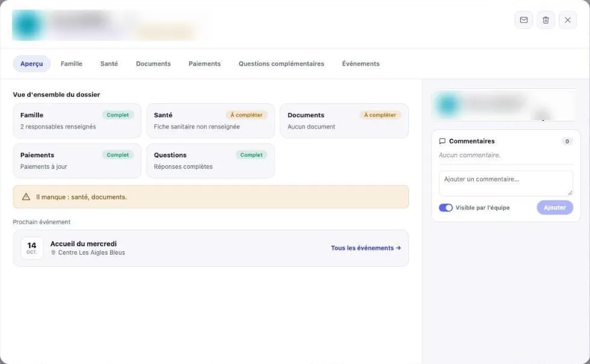
Task: Select Questions complémentaires tab
Action: pos(281,64)
